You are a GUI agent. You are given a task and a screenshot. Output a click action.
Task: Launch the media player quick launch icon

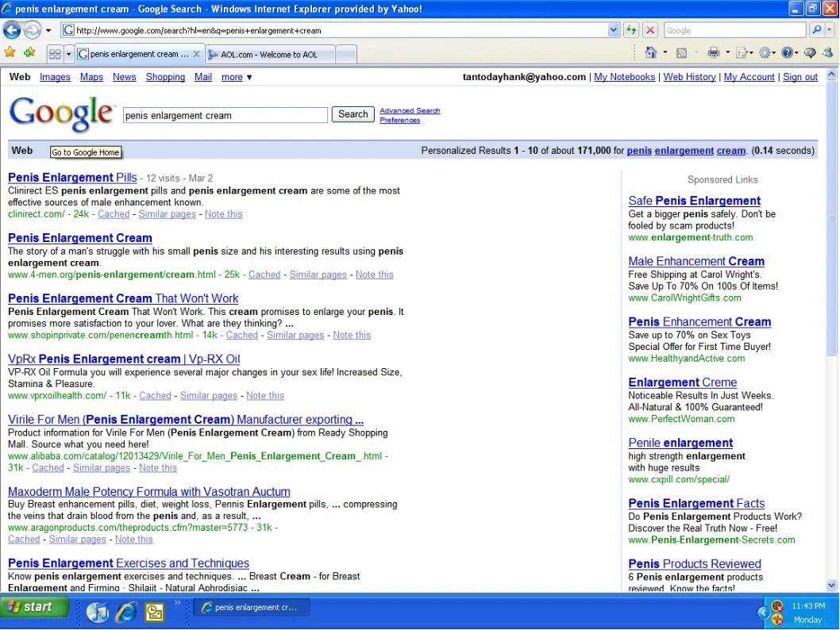[x=97, y=612]
